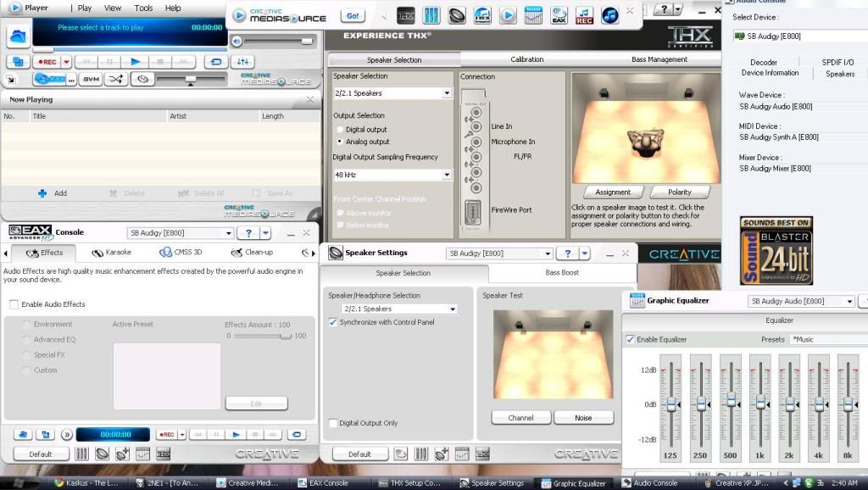Click the speaker icon in EAX Console bottom bar
This screenshot has width=868, height=490.
102,454
